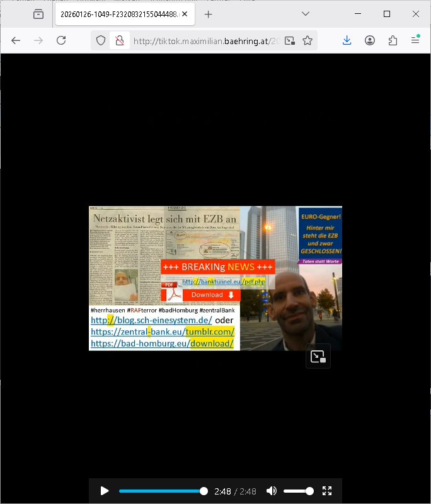
Task: Reload the current page
Action: coord(61,40)
